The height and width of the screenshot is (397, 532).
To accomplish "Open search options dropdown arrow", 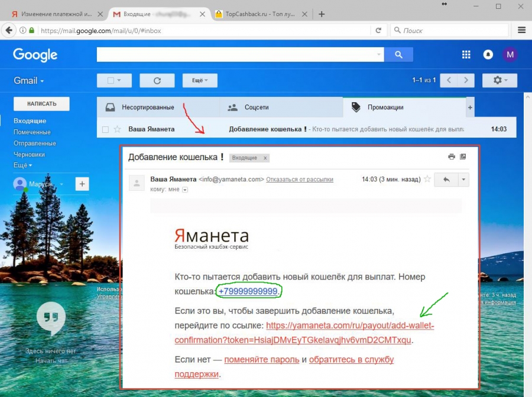I will click(x=379, y=54).
